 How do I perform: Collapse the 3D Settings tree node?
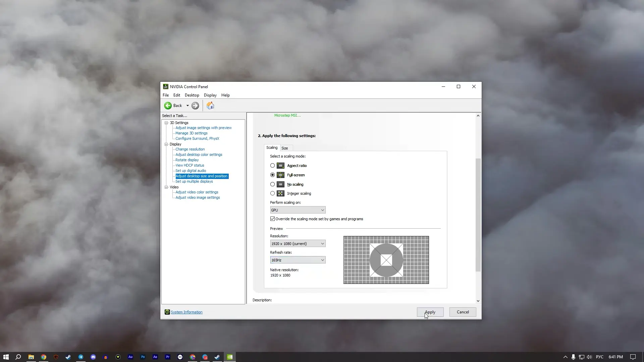point(166,123)
